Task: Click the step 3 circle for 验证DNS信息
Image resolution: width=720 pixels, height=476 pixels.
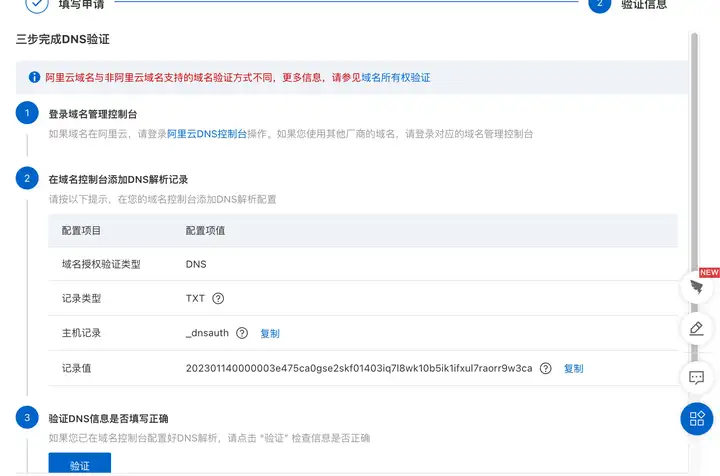Action: (28, 417)
